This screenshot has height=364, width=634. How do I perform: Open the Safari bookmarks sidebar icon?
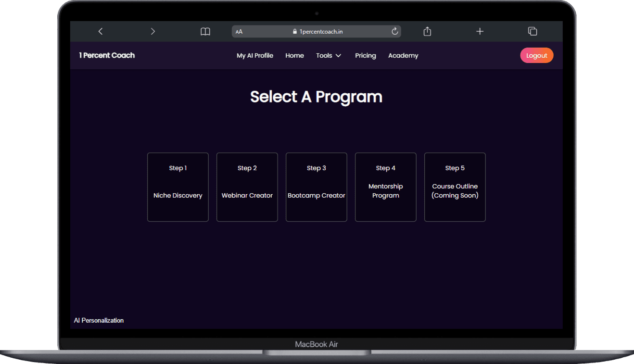[x=205, y=31]
